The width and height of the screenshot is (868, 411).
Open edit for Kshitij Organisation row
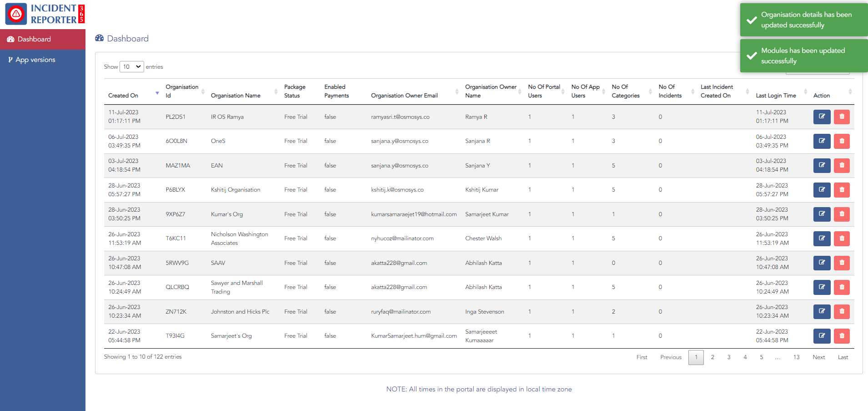tap(822, 190)
